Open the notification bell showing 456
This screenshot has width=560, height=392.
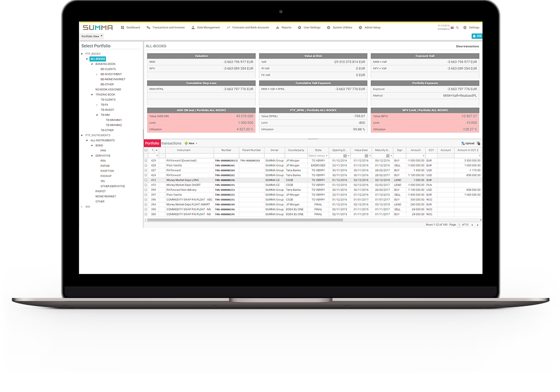tap(476, 36)
